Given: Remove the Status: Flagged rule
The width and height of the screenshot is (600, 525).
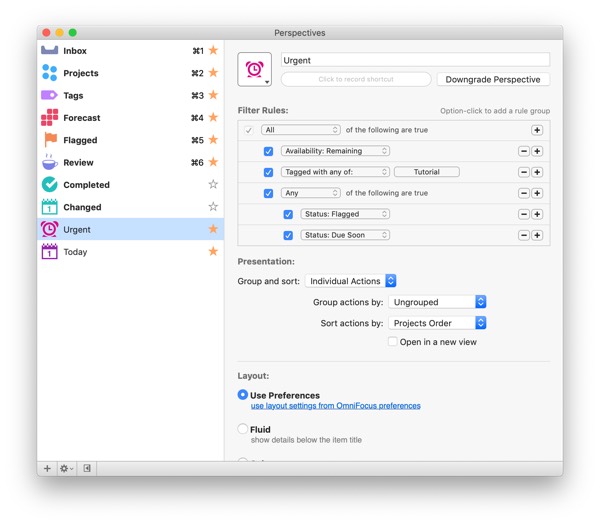Looking at the screenshot, I should (x=524, y=214).
